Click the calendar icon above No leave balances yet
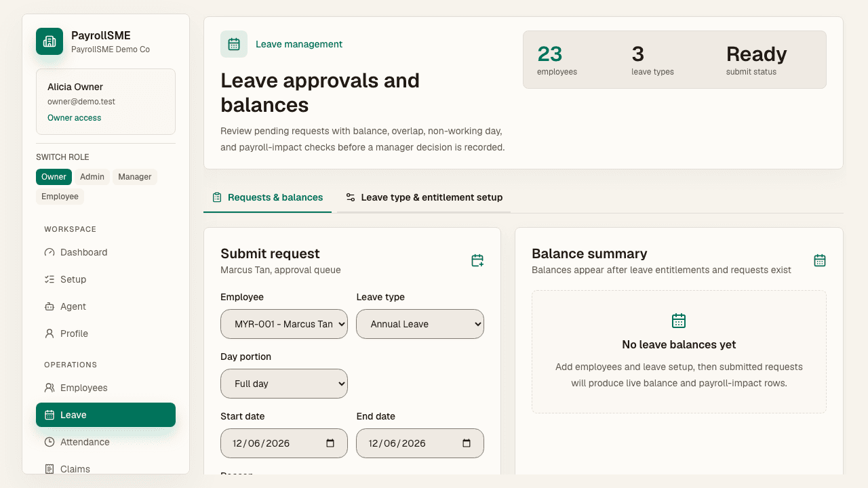Image resolution: width=868 pixels, height=488 pixels. [x=679, y=321]
